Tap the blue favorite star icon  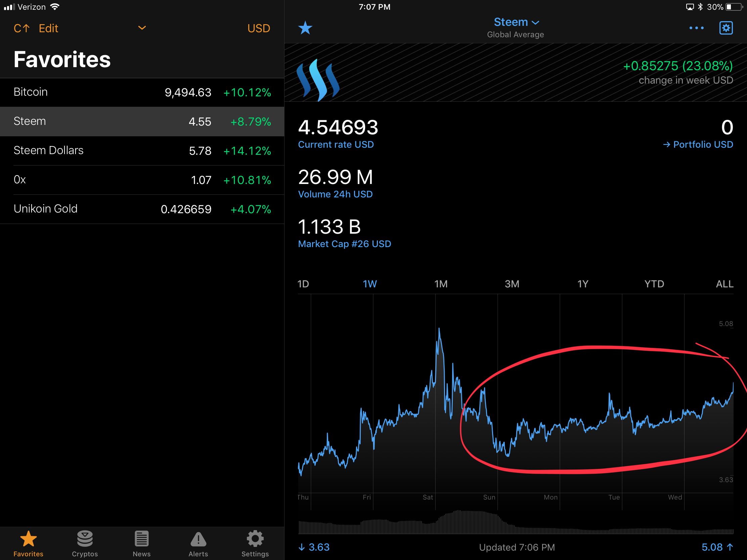coord(305,28)
